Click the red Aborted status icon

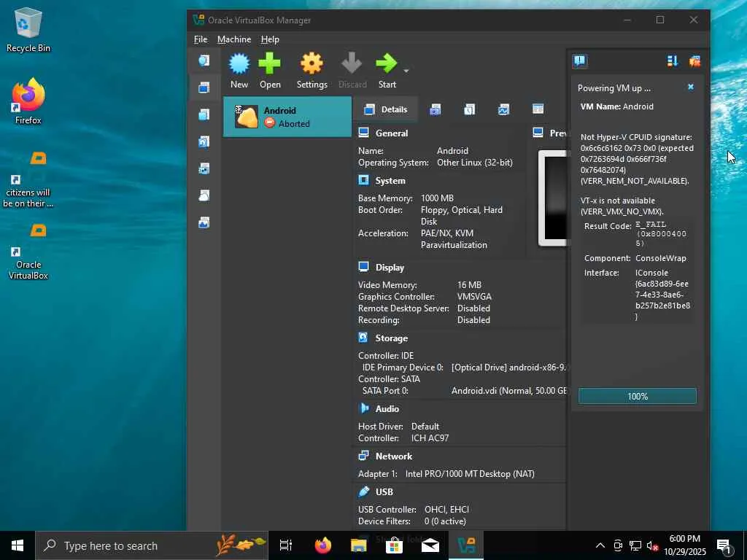click(x=270, y=123)
